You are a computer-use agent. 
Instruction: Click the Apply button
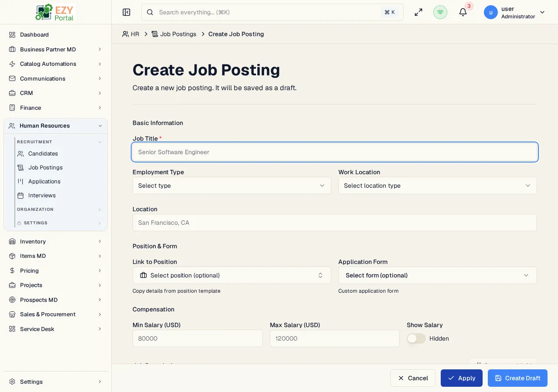click(x=462, y=378)
